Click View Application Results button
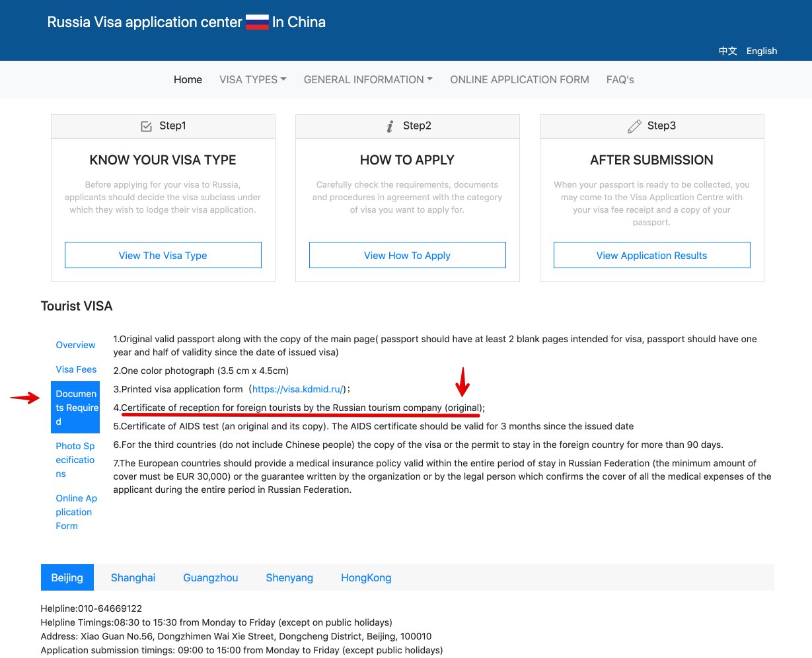The width and height of the screenshot is (812, 658). 652,255
